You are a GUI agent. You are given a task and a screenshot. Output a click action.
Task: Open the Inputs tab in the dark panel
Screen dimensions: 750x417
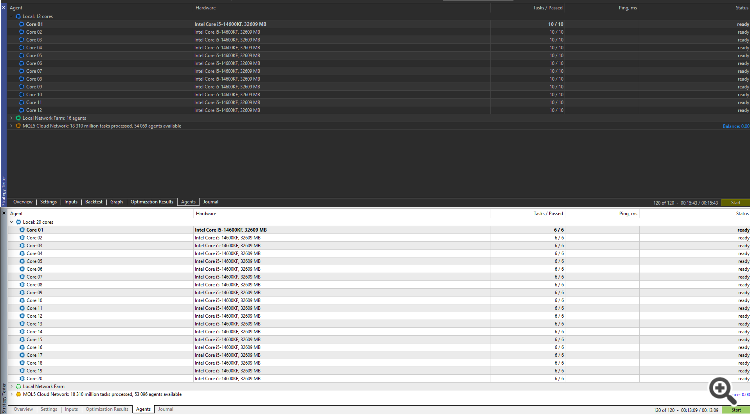coord(71,202)
